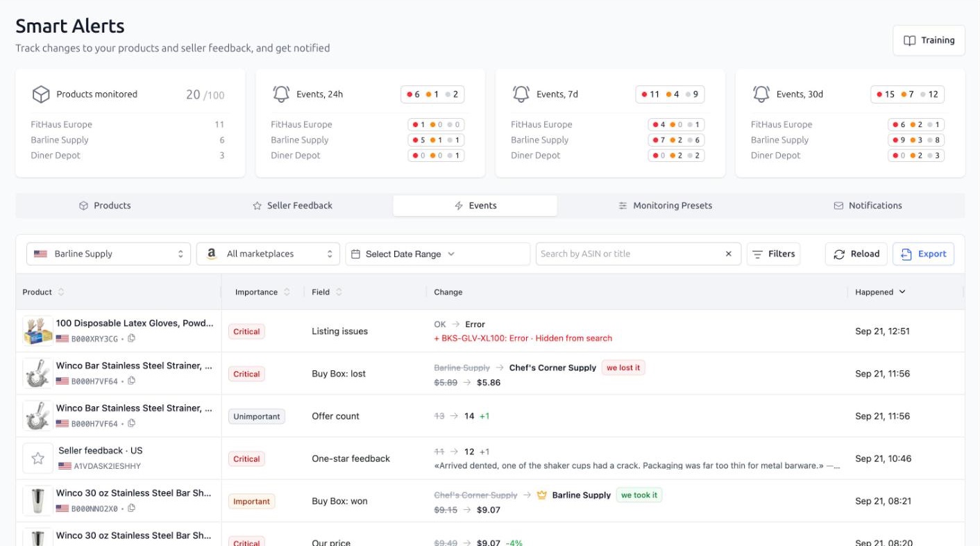
Task: Open the Filters panel
Action: (774, 254)
